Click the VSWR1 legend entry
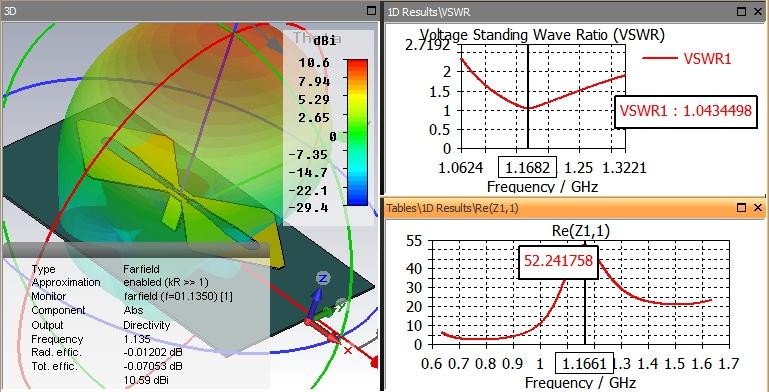769x392 pixels. [687, 59]
